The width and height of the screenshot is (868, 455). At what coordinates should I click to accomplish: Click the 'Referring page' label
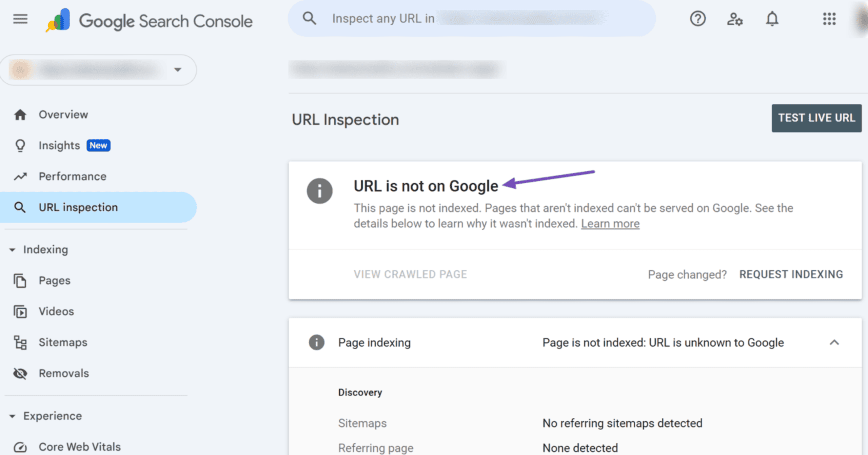pyautogui.click(x=376, y=448)
